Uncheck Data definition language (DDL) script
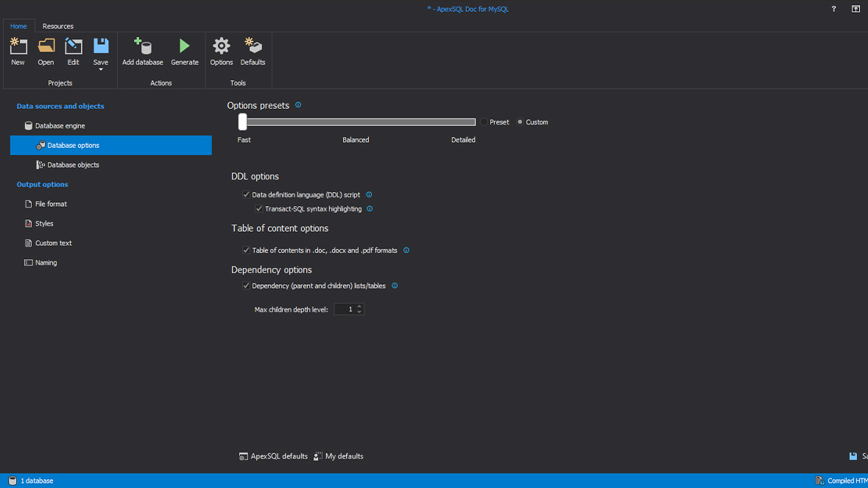The height and width of the screenshot is (488, 868). point(247,195)
